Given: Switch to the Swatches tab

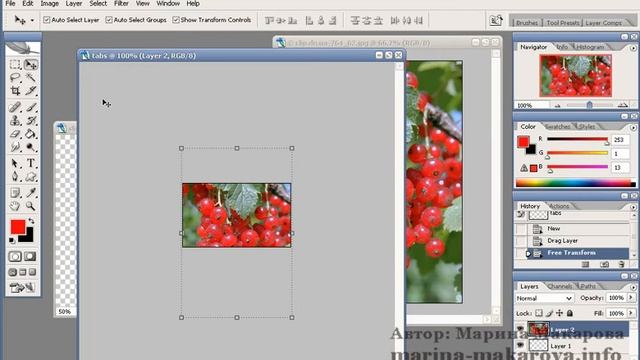Looking at the screenshot, I should (558, 127).
